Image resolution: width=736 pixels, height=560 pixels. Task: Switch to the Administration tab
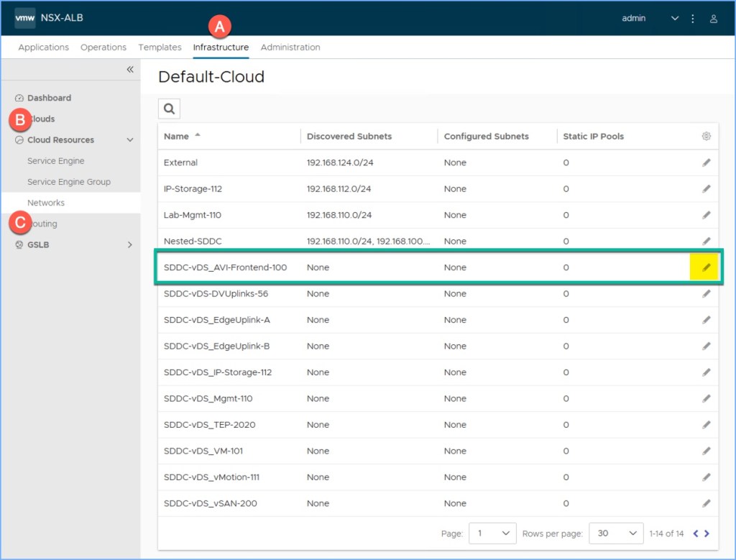[x=290, y=47]
